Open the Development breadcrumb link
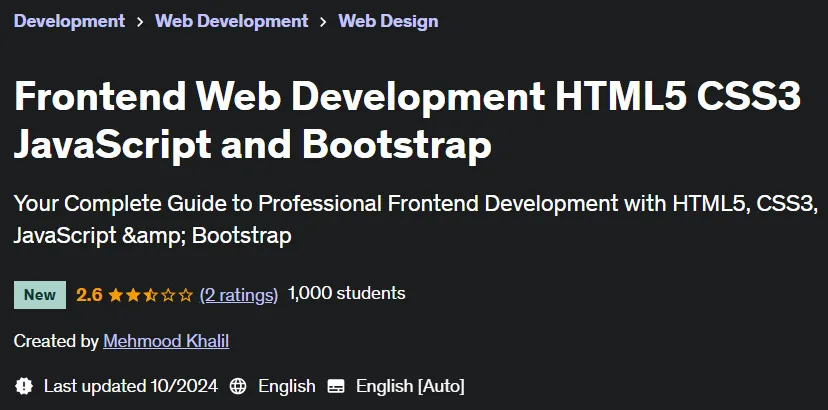Viewport: 828px width, 410px height. coord(69,21)
